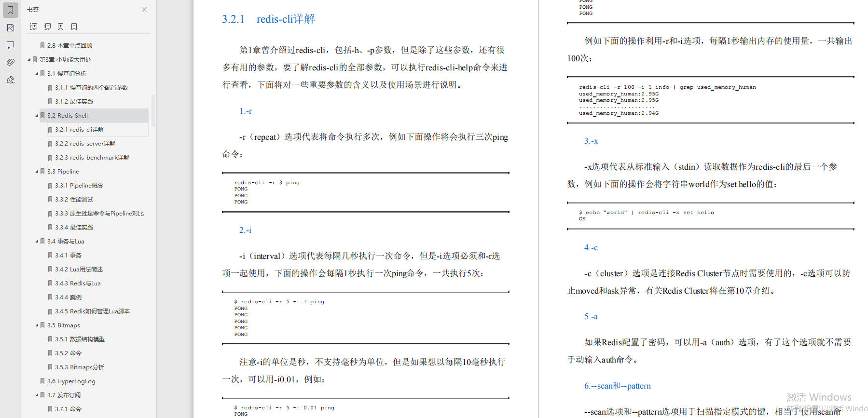Viewport: 868px width, 418px height.
Task: Open the page thumbnails panel icon
Action: pyautogui.click(x=10, y=28)
